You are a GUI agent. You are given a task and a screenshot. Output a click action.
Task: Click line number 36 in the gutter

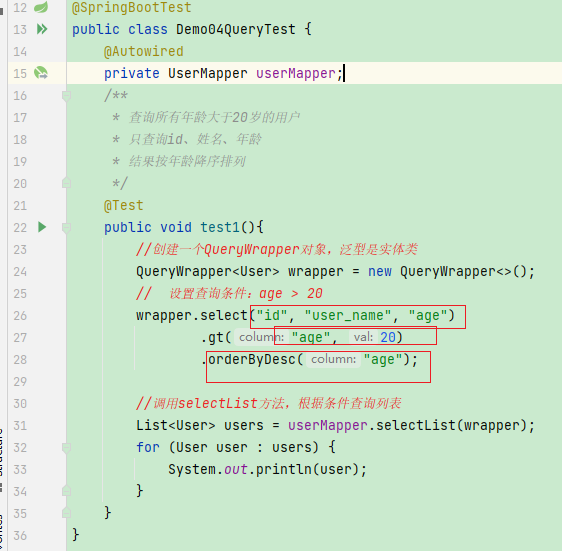click(20, 536)
